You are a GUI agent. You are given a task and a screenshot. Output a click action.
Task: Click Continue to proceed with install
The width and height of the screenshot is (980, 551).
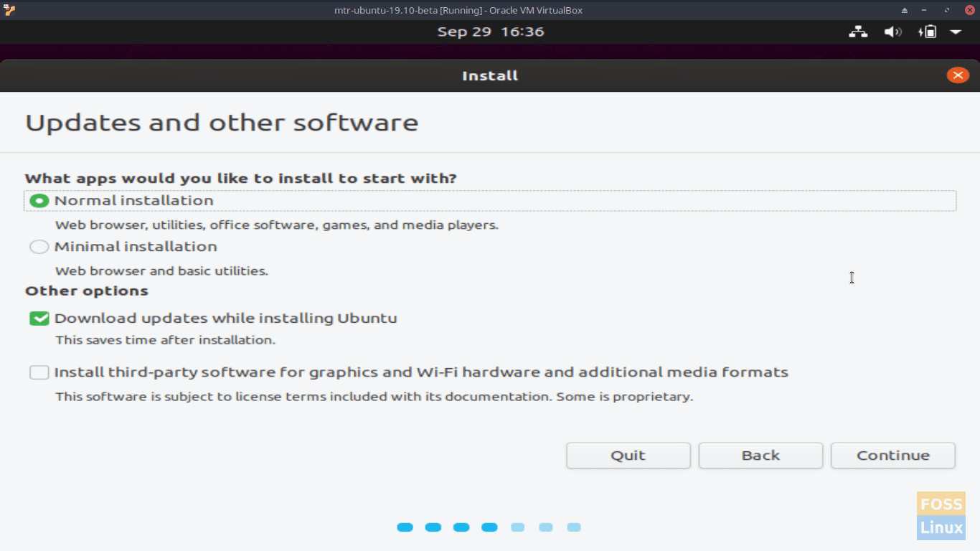coord(893,456)
